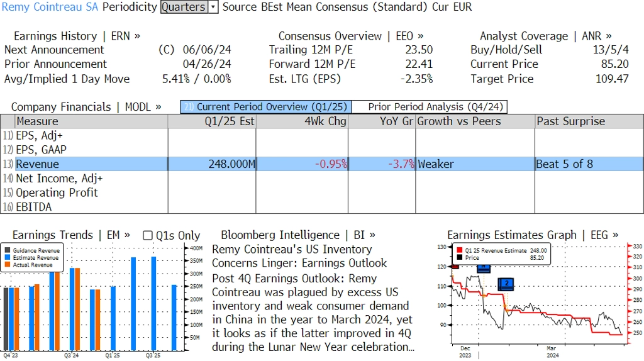Click the Beat 5 of 8 cell

pyautogui.click(x=589, y=164)
